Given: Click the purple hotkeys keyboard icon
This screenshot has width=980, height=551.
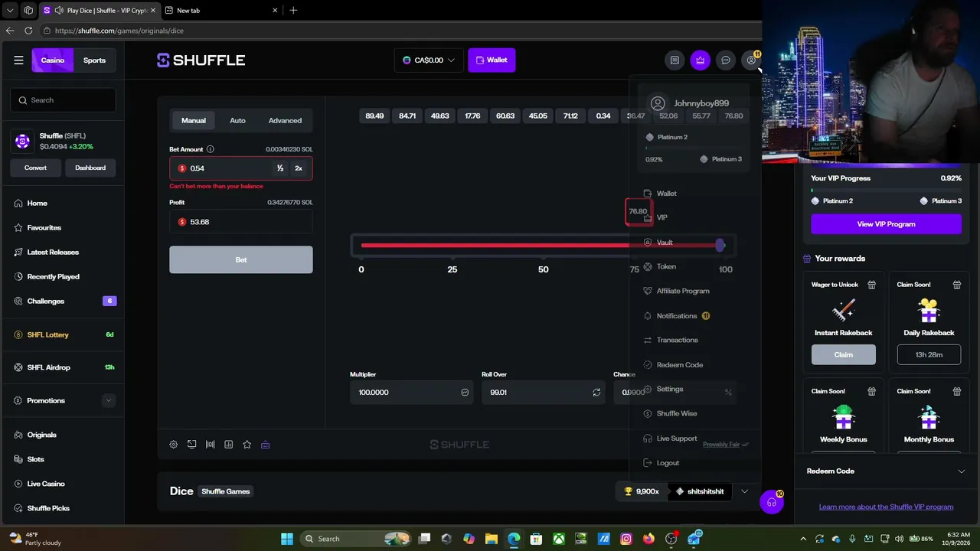Looking at the screenshot, I should [x=265, y=445].
